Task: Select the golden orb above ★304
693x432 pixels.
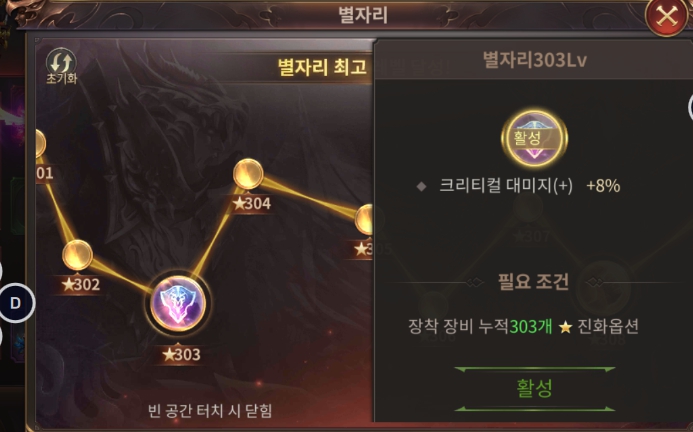Action: pos(248,174)
